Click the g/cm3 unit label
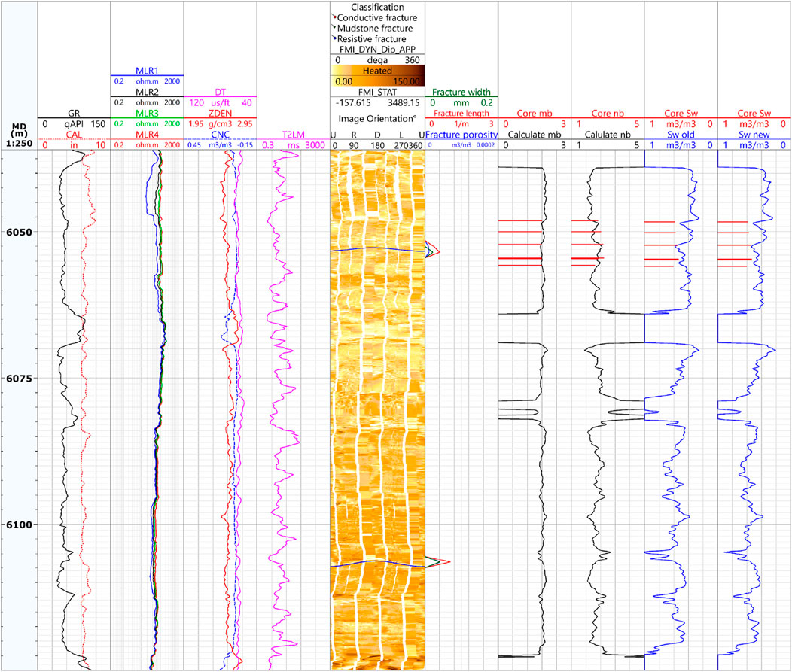This screenshot has width=792, height=672. pyautogui.click(x=221, y=124)
